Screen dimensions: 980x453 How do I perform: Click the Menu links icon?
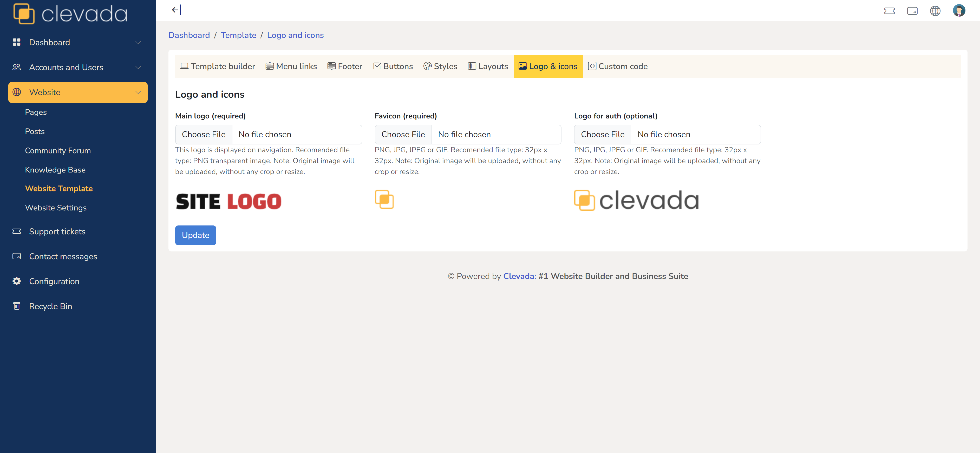pos(269,66)
